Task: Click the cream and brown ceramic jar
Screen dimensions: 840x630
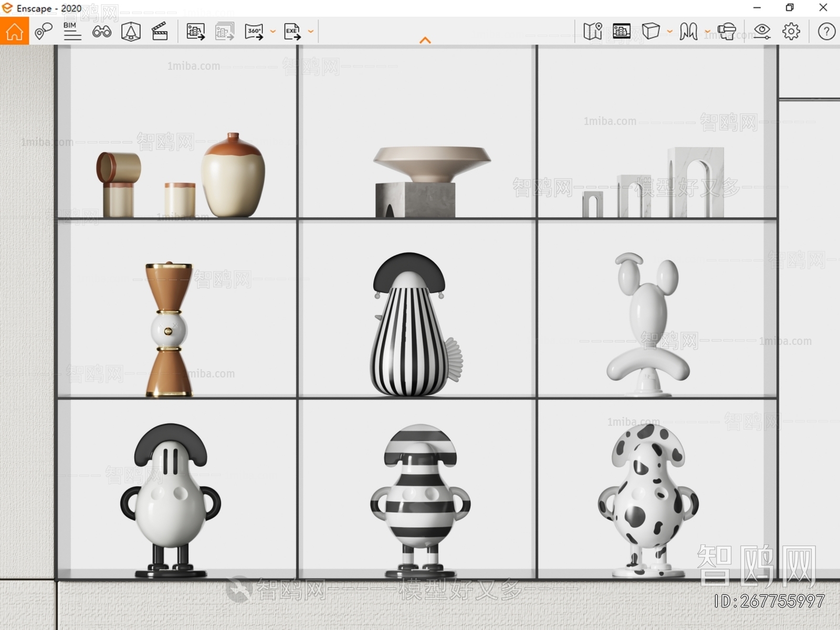Action: 233,175
